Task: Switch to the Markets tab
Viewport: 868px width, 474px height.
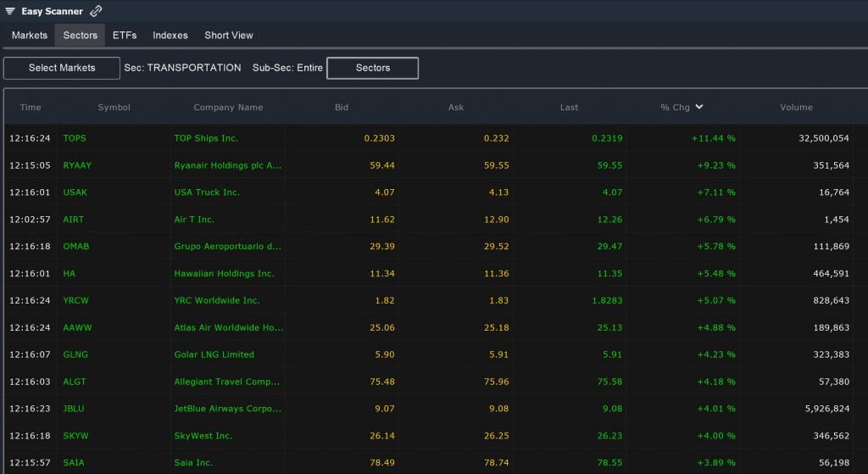Action: click(30, 36)
